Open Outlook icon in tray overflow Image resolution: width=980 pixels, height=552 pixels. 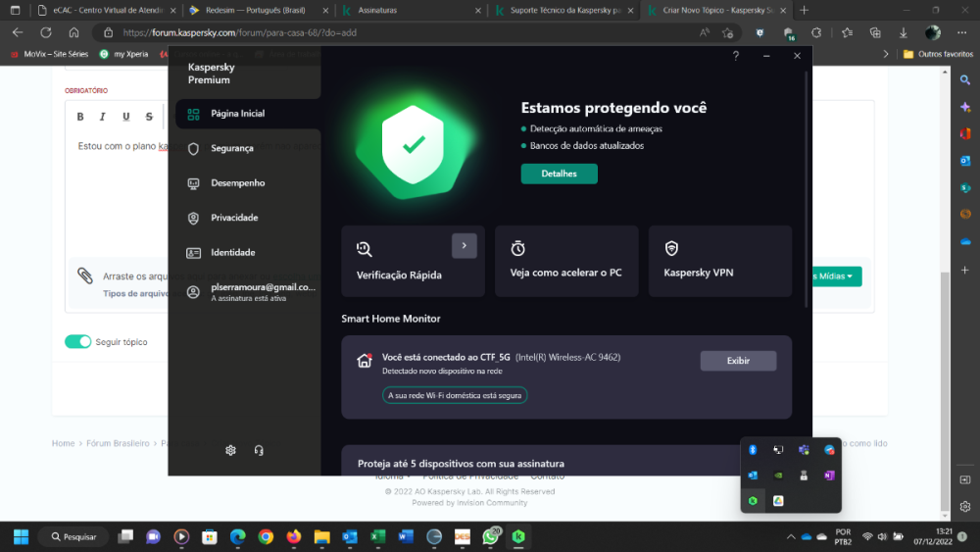(x=753, y=476)
